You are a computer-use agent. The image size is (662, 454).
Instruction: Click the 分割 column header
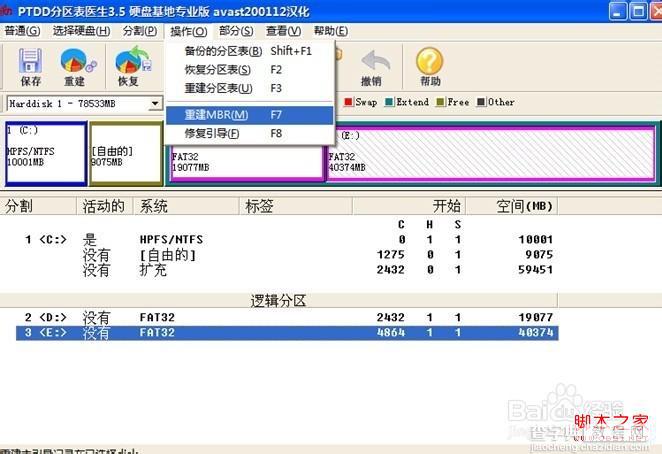38,206
